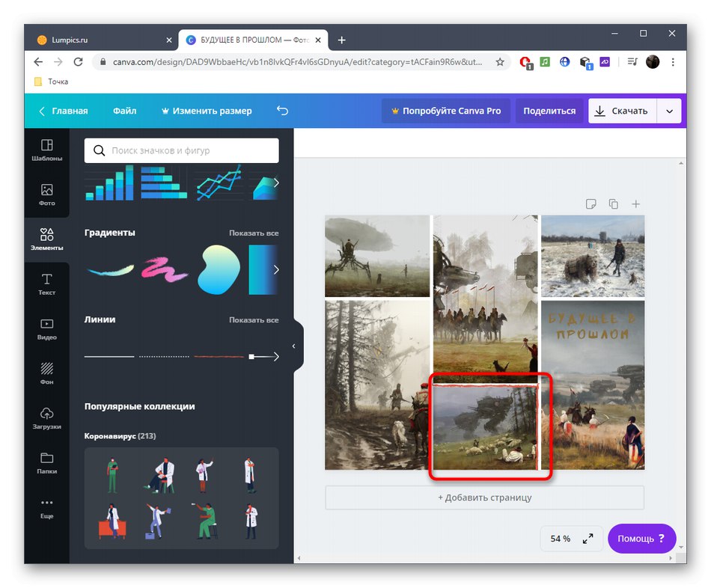The width and height of the screenshot is (711, 588).
Task: Select the walker mech with sheep photo
Action: point(485,427)
